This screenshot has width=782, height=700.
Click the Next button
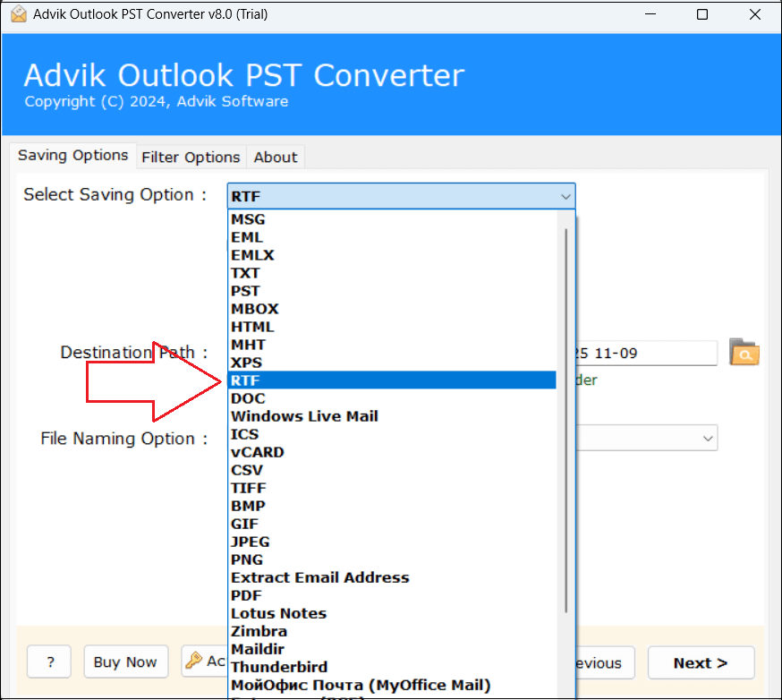(701, 663)
